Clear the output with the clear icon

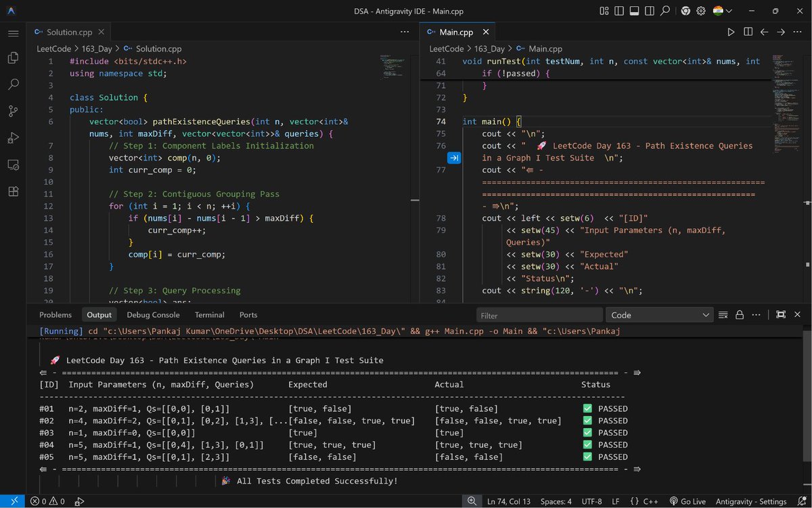(723, 315)
